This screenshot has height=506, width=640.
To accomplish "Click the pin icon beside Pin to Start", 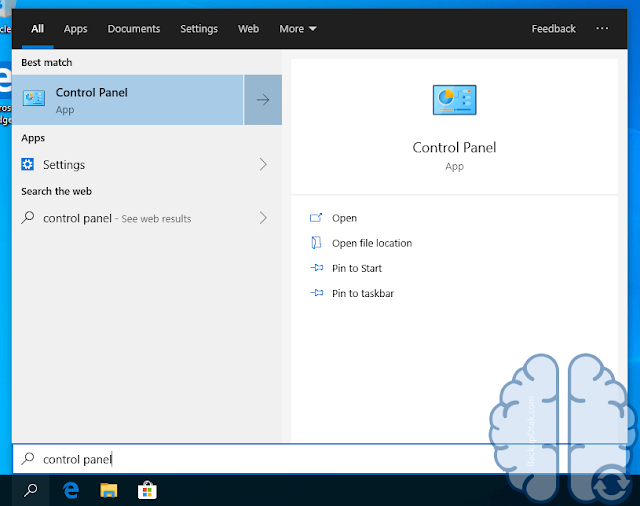I will pyautogui.click(x=316, y=268).
